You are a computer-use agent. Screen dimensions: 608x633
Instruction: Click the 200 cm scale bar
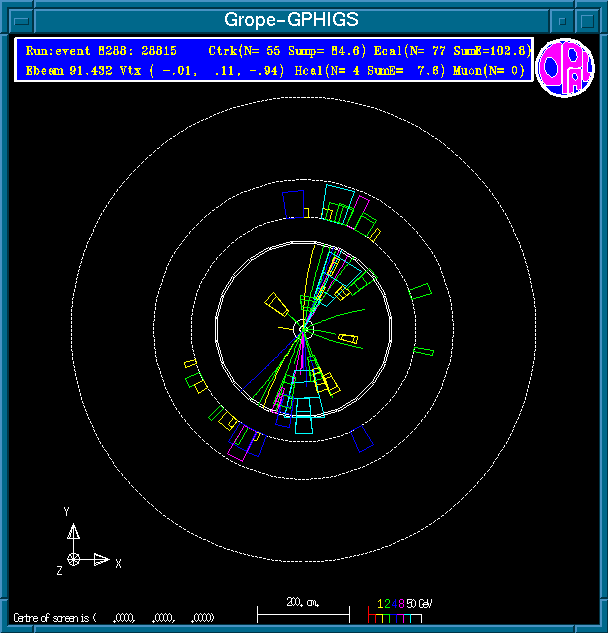click(303, 611)
